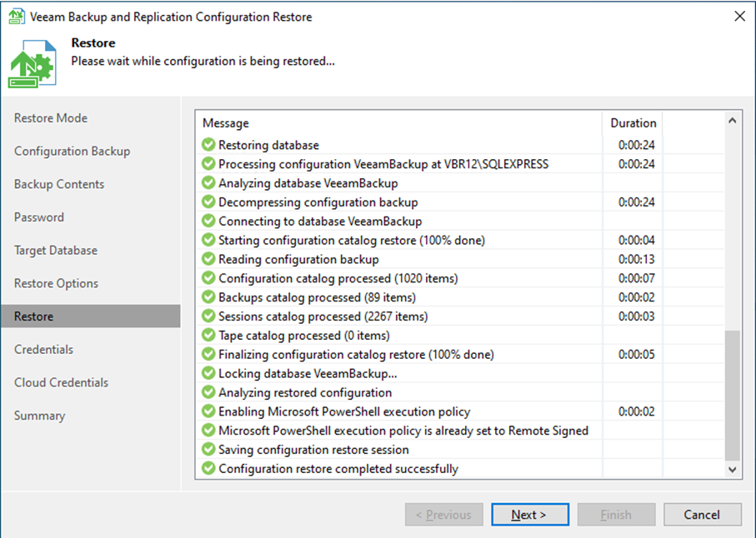Select 'Analyzing restored configuration' log text
The width and height of the screenshot is (756, 538).
(305, 392)
